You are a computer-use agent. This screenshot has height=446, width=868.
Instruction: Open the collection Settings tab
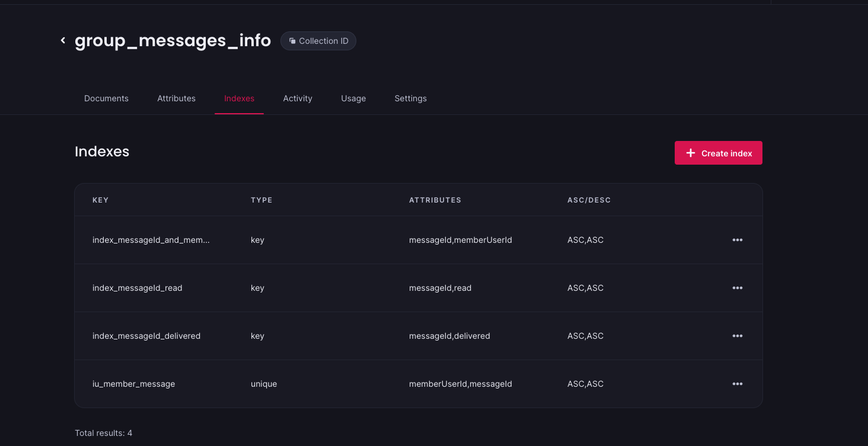[410, 98]
